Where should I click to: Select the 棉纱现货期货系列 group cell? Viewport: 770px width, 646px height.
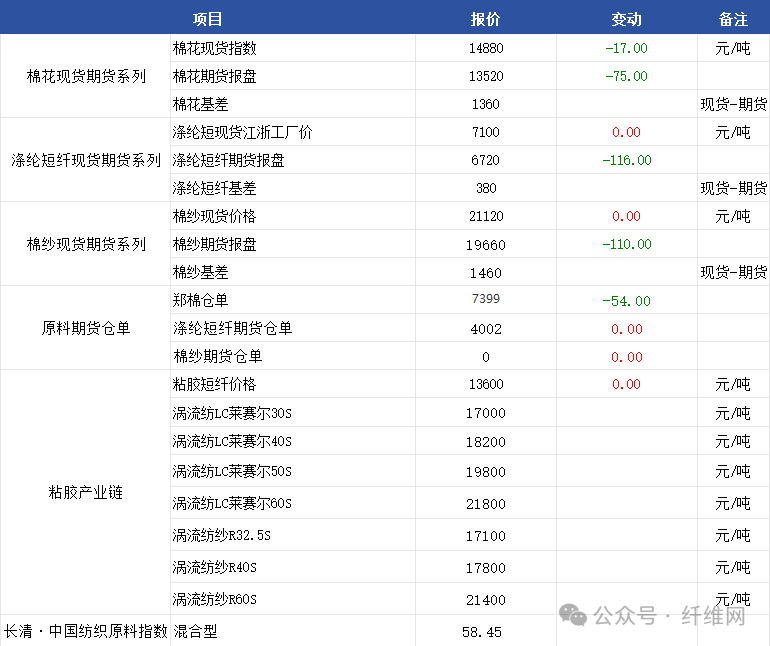[86, 244]
